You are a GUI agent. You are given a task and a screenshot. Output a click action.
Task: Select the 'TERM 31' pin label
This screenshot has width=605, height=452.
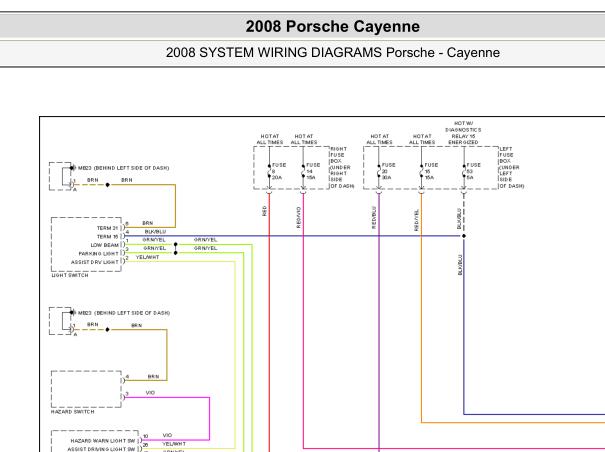(x=108, y=228)
